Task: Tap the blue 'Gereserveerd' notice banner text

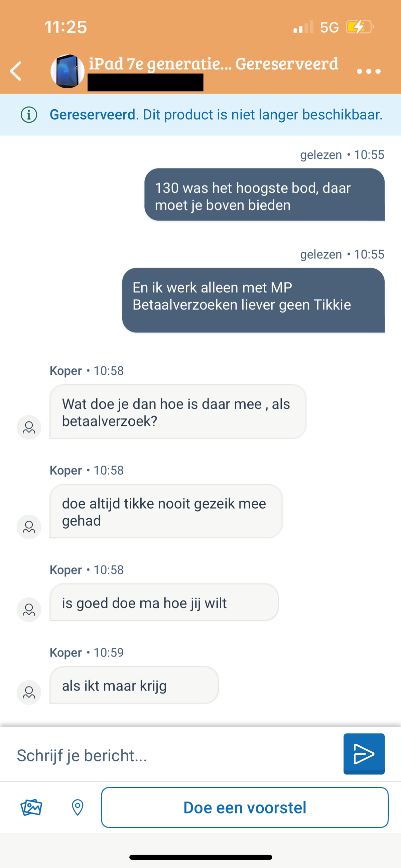Action: (216, 115)
